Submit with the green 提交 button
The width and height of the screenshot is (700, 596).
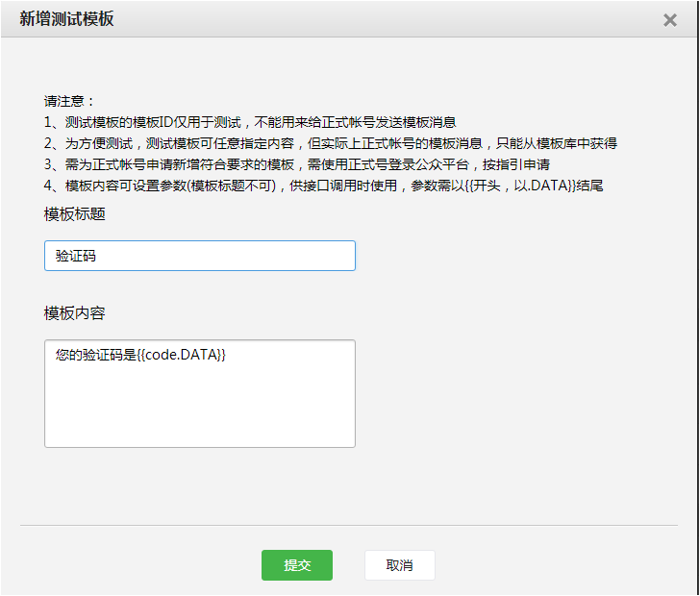(297, 565)
